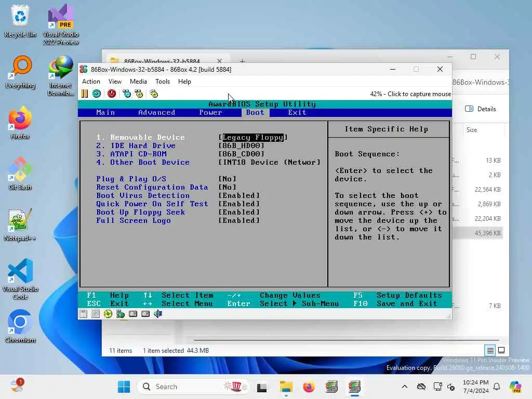
Task: Open the Windows Start menu
Action: pyautogui.click(x=124, y=387)
